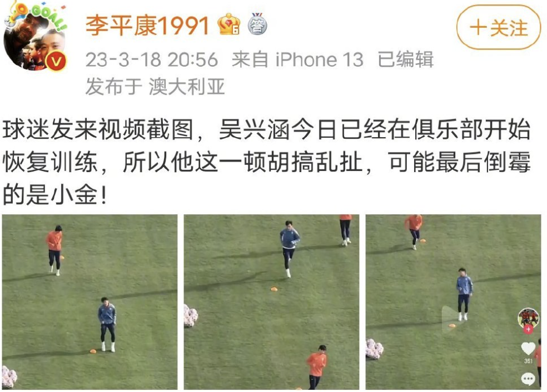Viewport: 547px width, 392px height.
Task: Tap the orange verified V badge
Action: 56,61
